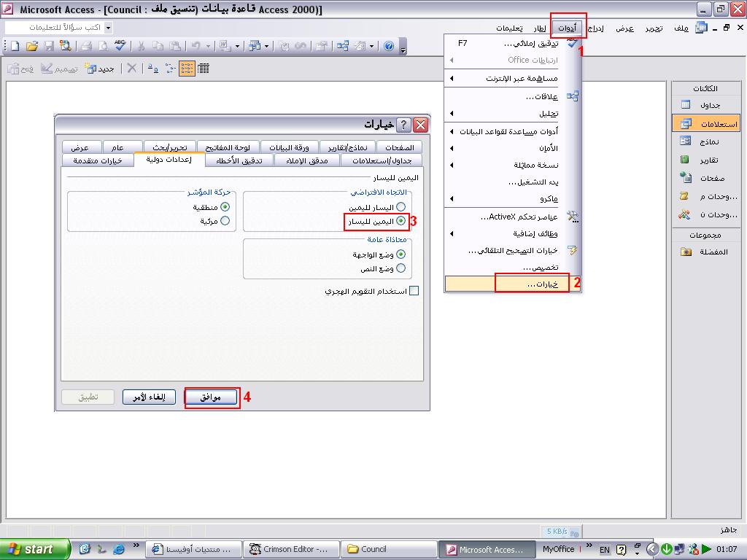Switch to Large Icons view
Image resolution: width=747 pixels, height=560 pixels.
pos(153,69)
